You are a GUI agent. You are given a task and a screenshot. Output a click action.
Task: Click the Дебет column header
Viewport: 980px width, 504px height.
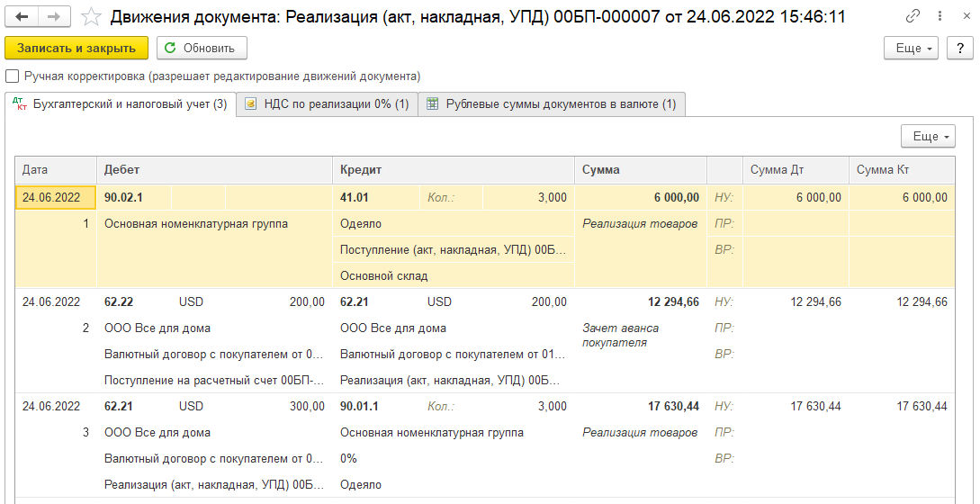pyautogui.click(x=214, y=170)
